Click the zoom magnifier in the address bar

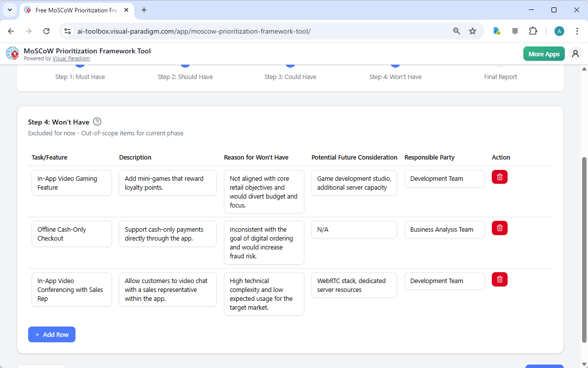point(456,31)
